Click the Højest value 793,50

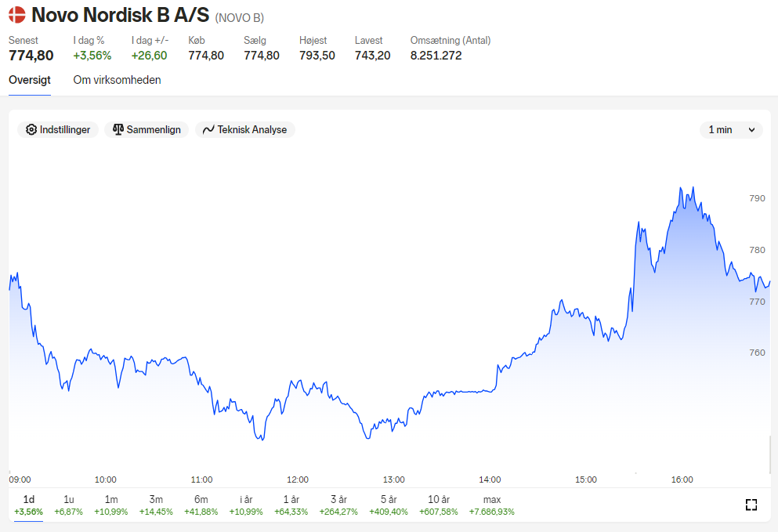[317, 55]
